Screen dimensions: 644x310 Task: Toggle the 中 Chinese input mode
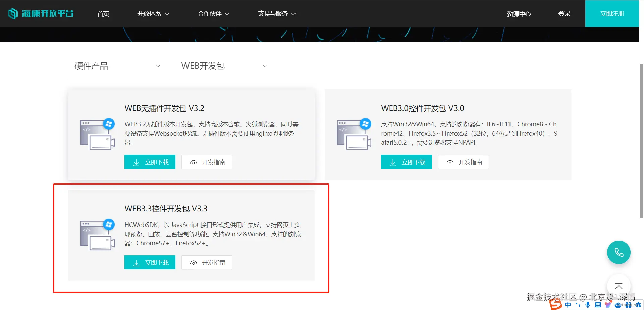(x=568, y=305)
